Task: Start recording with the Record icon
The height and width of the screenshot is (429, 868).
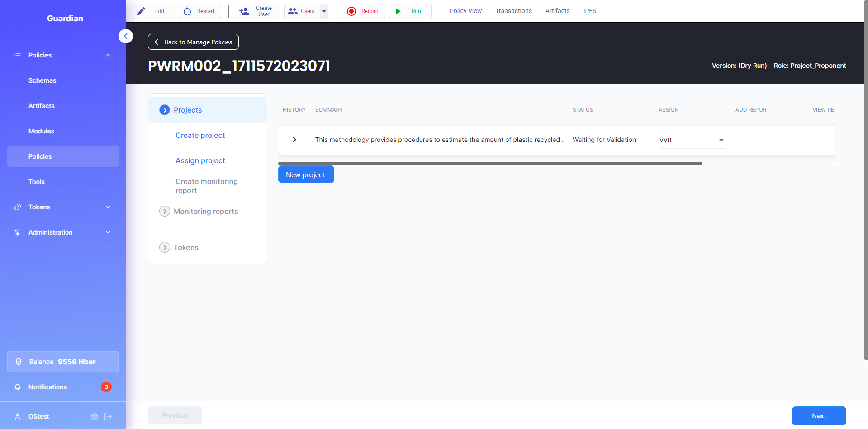Action: (351, 11)
